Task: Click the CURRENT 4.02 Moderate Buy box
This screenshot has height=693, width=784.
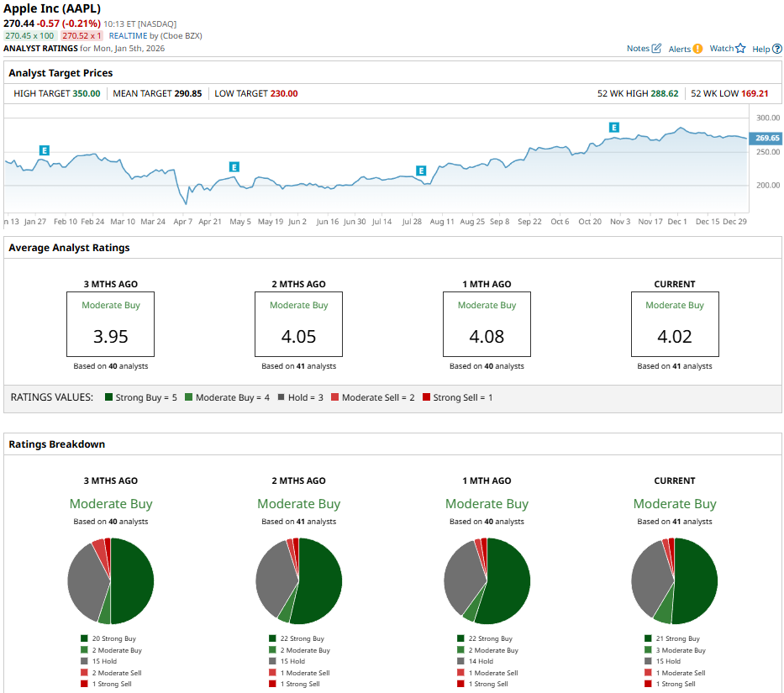Action: (674, 325)
